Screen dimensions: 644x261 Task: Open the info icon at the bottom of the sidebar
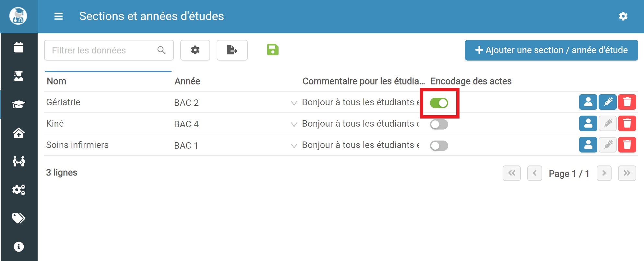tap(19, 247)
